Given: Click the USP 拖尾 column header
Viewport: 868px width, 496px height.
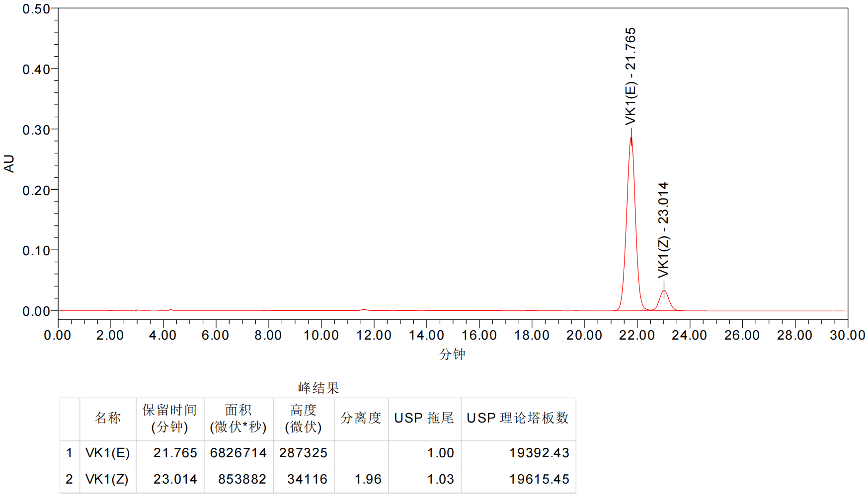Looking at the screenshot, I should pyautogui.click(x=424, y=418).
